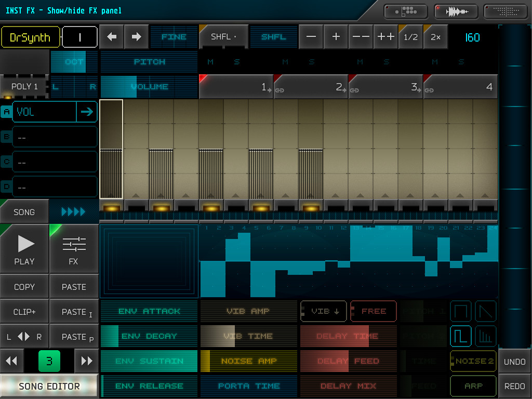532x399 pixels.
Task: Select the staircase wave shape icon
Action: (x=486, y=336)
